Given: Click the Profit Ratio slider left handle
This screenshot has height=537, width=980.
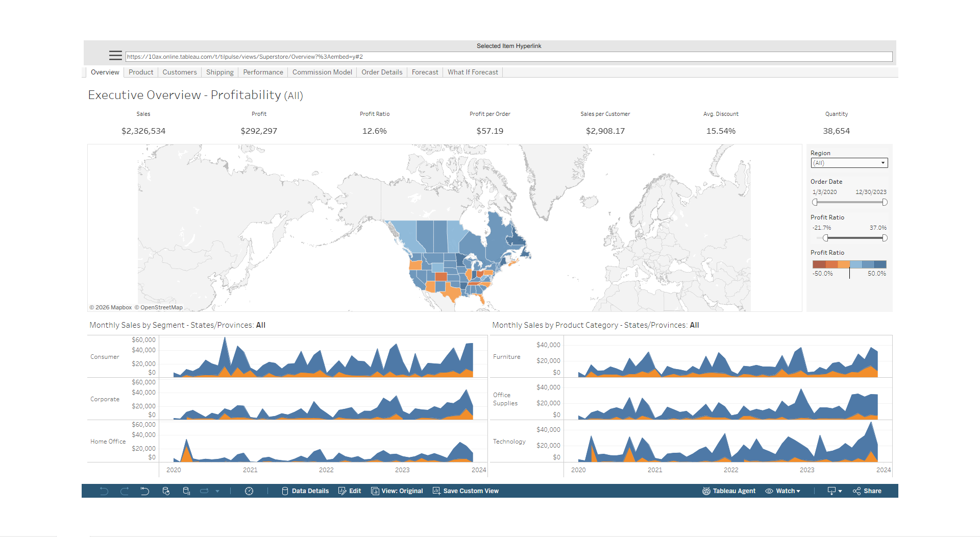Looking at the screenshot, I should [825, 238].
